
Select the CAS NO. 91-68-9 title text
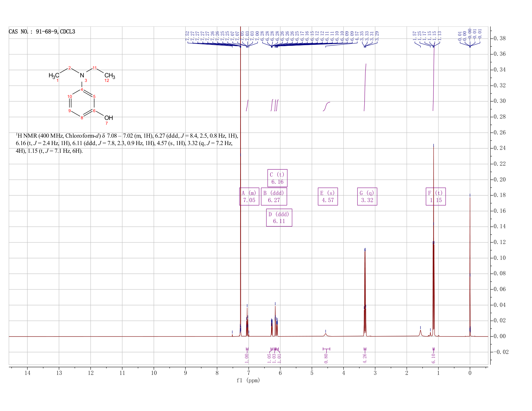(x=42, y=32)
